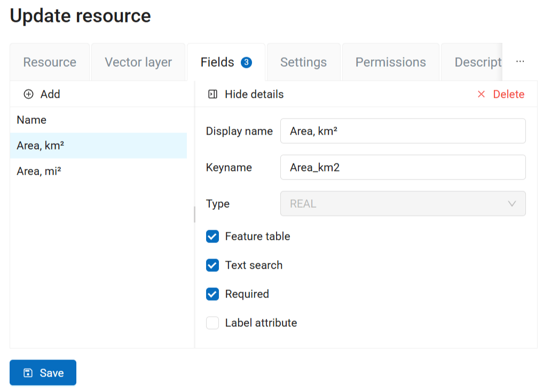
Task: Select the Area, km² field row
Action: (x=98, y=146)
